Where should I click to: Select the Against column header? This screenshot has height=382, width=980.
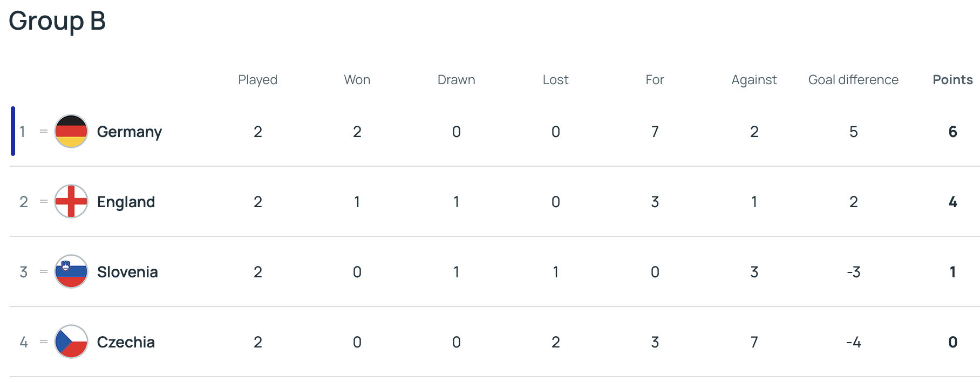754,80
